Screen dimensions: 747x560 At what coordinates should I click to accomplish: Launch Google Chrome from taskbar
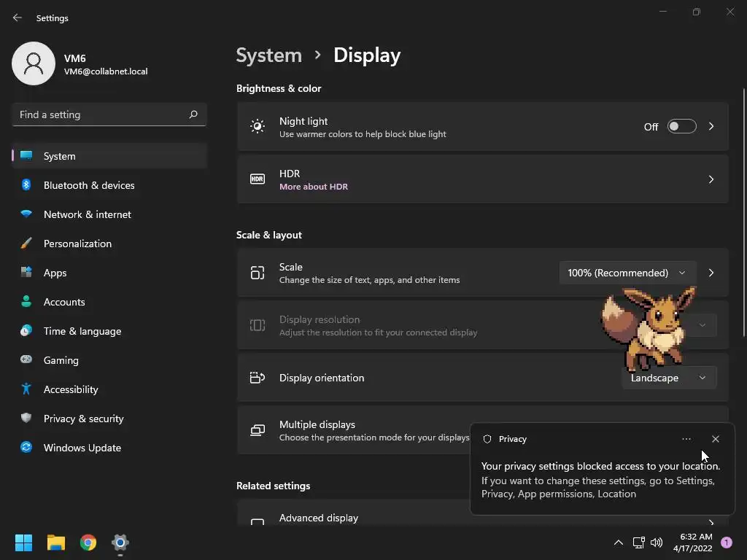(x=88, y=542)
